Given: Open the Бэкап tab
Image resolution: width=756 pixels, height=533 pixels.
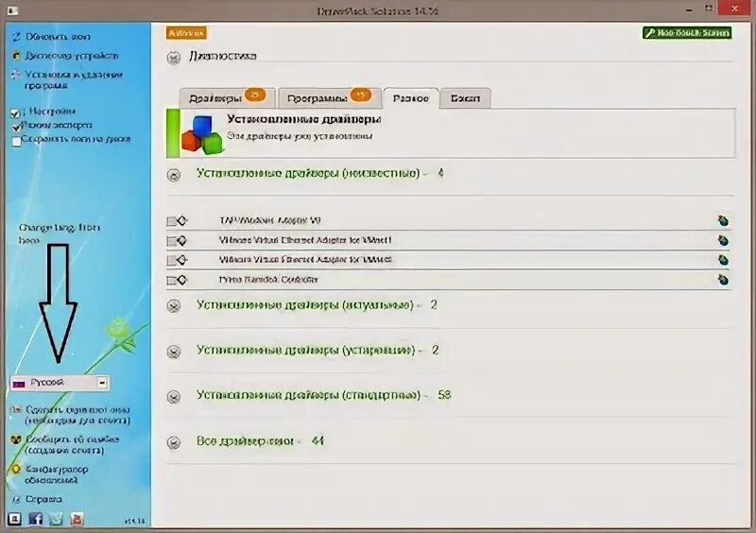Looking at the screenshot, I should (x=465, y=98).
